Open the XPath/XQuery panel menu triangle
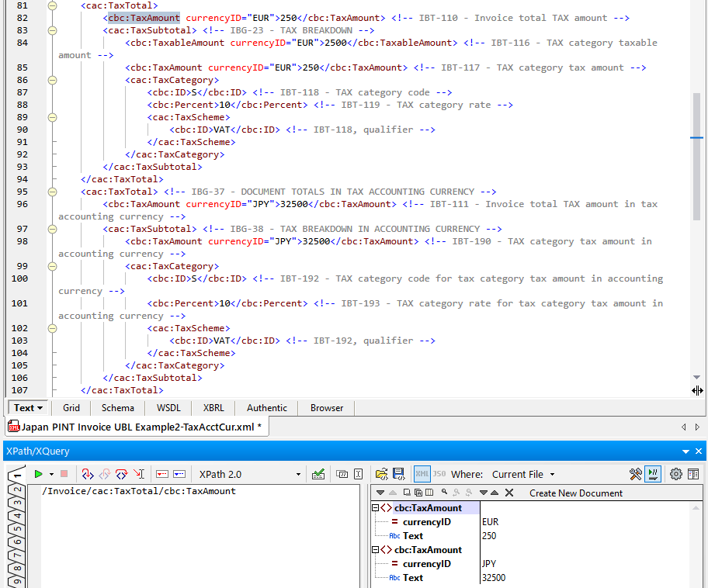 coord(686,451)
